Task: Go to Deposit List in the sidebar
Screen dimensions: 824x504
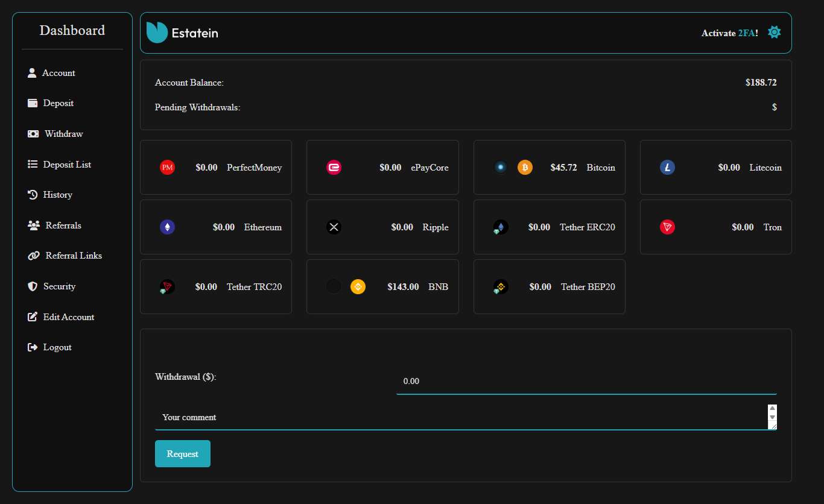Action: 67,164
